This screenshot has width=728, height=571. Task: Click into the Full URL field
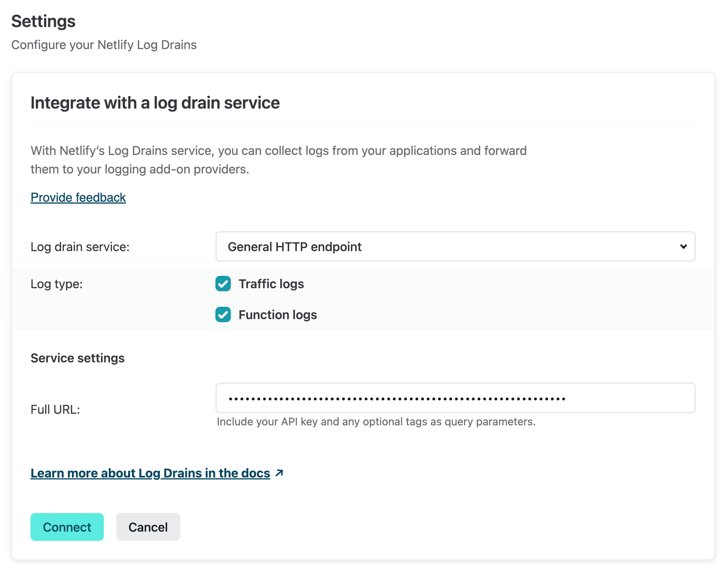click(x=455, y=398)
